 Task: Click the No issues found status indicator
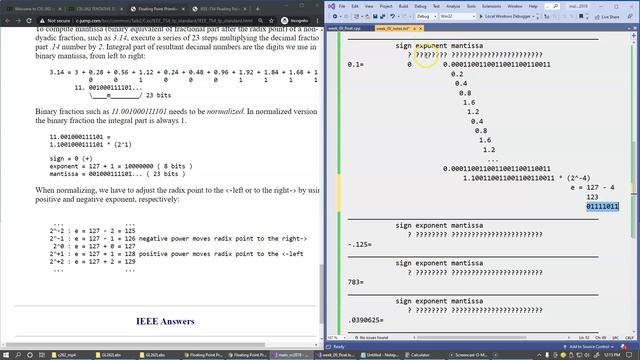(x=371, y=338)
